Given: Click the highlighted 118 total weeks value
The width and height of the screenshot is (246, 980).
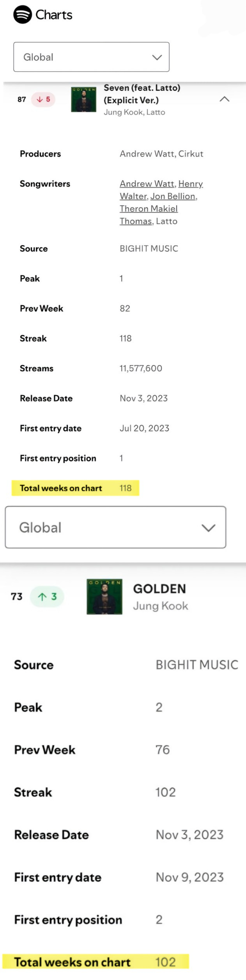Looking at the screenshot, I should [126, 488].
